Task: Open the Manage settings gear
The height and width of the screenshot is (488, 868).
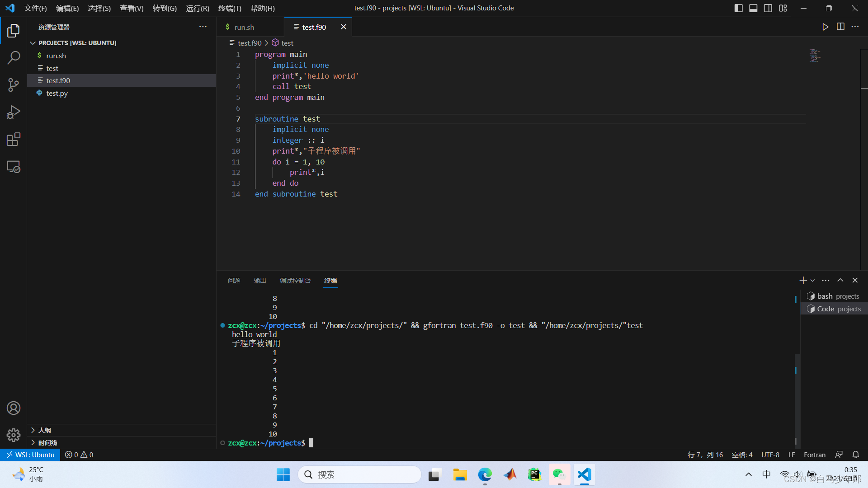Action: click(14, 435)
